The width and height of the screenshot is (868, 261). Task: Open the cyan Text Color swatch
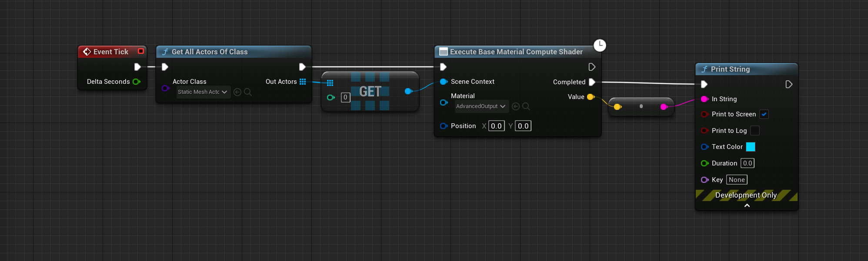751,147
